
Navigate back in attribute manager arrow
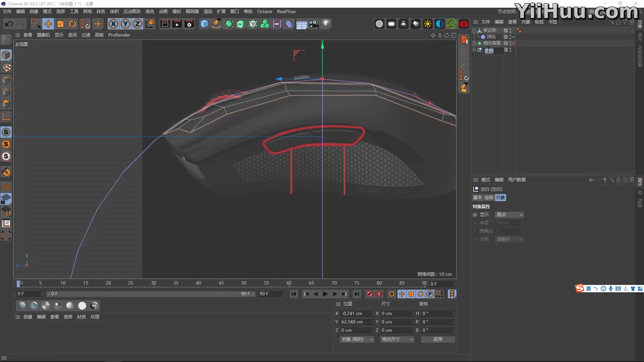(x=592, y=180)
